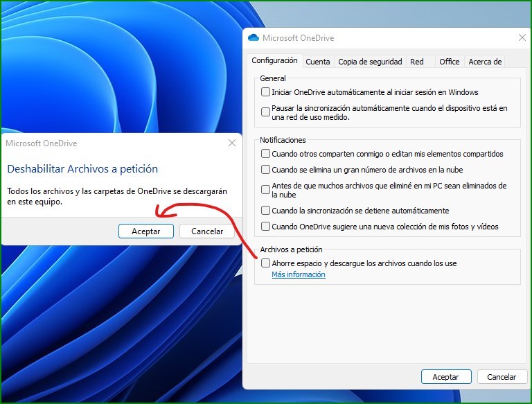The height and width of the screenshot is (404, 532).
Task: Open the Copia de seguridad tab
Action: pyautogui.click(x=370, y=62)
